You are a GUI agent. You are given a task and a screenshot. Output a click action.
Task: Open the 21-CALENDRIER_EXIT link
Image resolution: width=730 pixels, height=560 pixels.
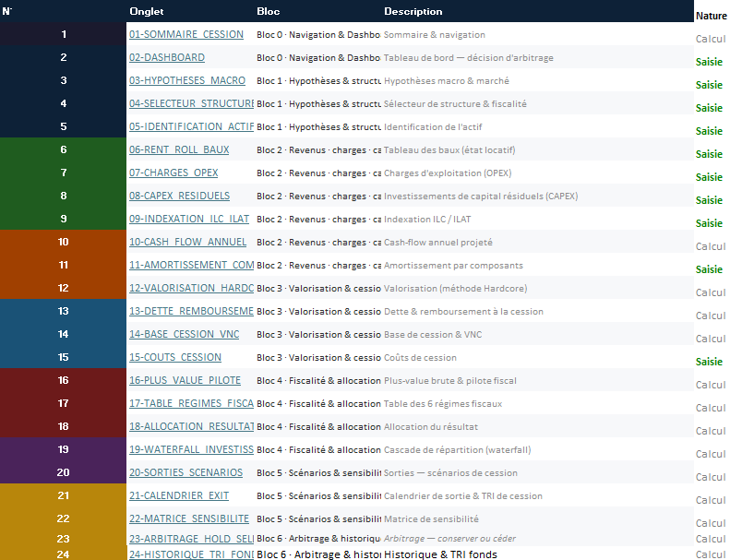tap(179, 495)
